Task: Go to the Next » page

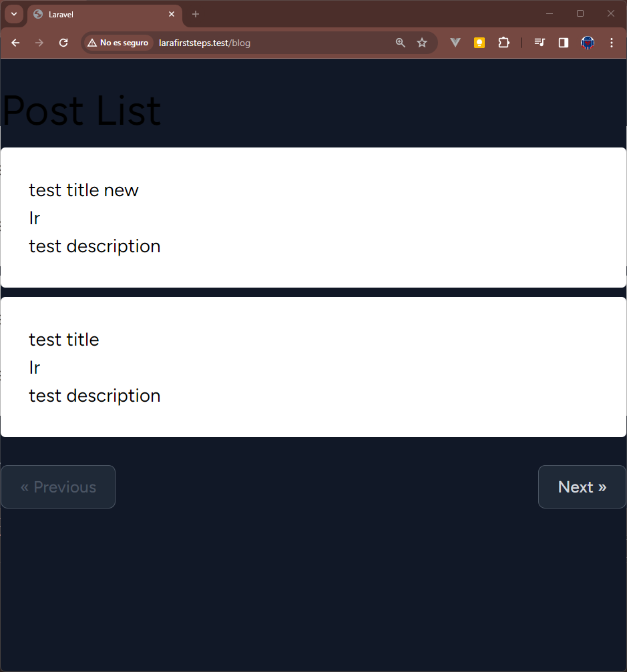Action: (582, 487)
